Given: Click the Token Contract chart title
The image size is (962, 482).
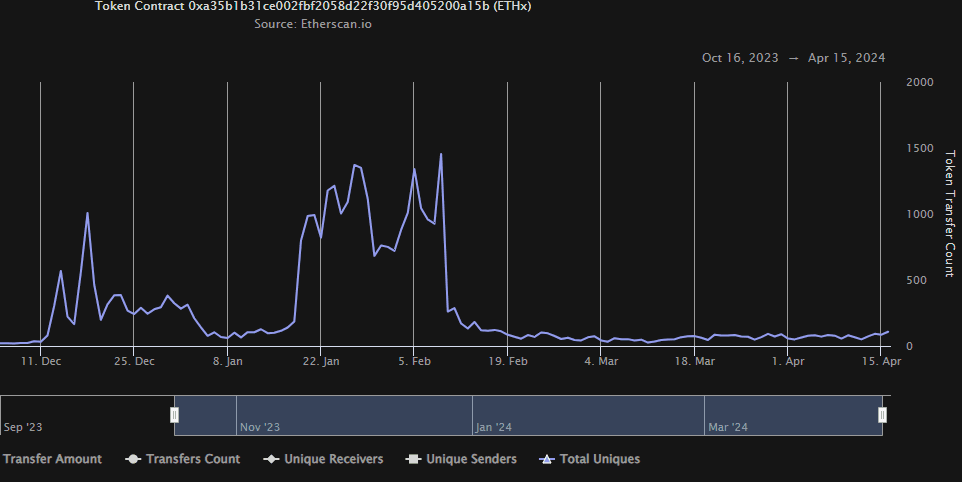Looking at the screenshot, I should click(x=313, y=6).
